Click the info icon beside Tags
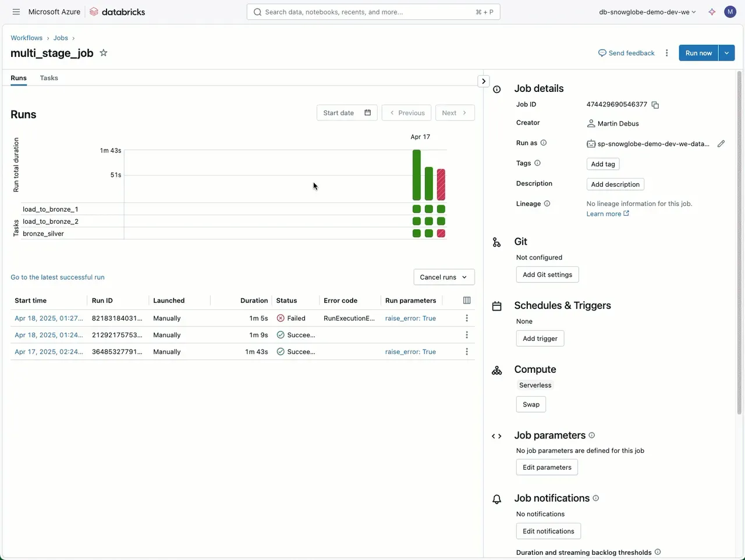 537,163
